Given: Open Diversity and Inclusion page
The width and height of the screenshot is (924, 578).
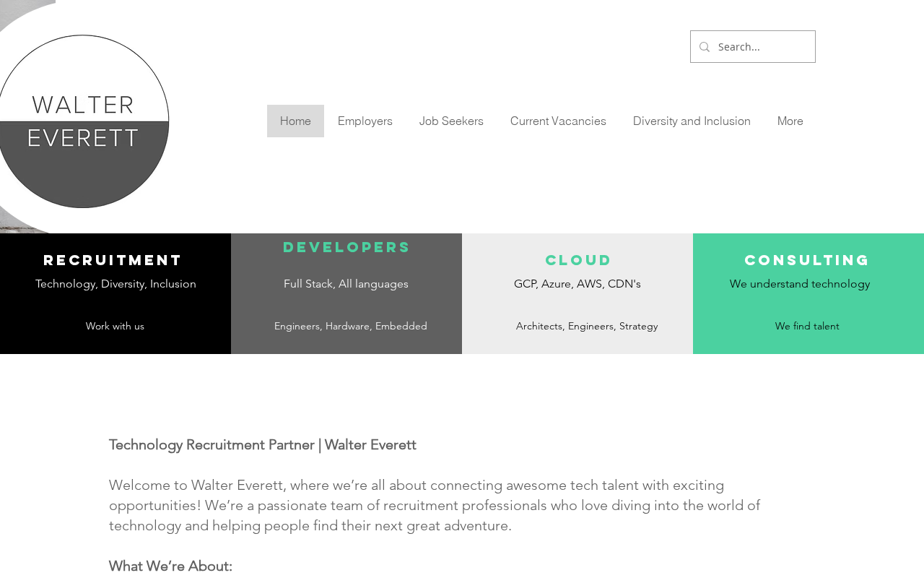Looking at the screenshot, I should point(692,121).
